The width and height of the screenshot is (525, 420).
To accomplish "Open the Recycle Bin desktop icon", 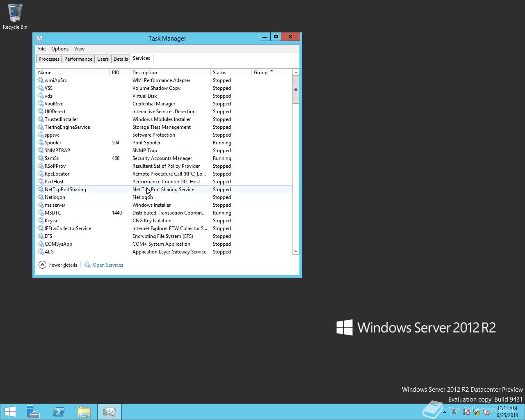I will tap(15, 16).
